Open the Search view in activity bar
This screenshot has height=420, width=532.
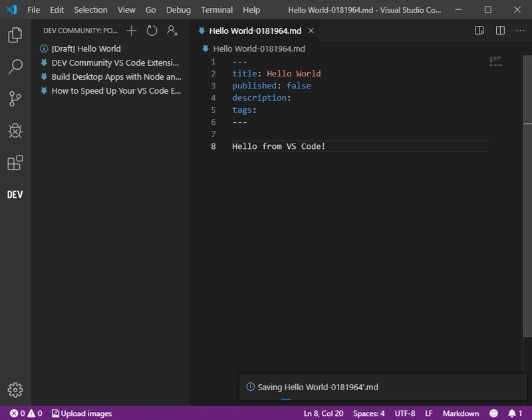(15, 66)
